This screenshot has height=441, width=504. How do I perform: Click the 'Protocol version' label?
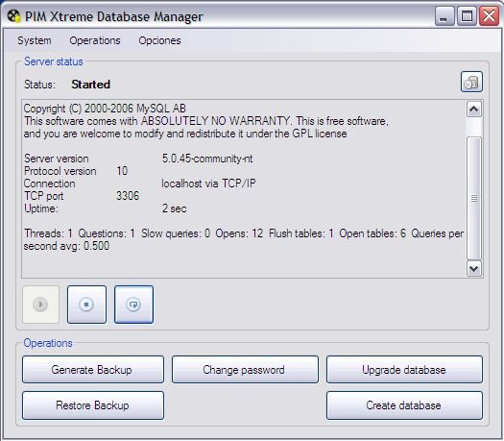(60, 171)
